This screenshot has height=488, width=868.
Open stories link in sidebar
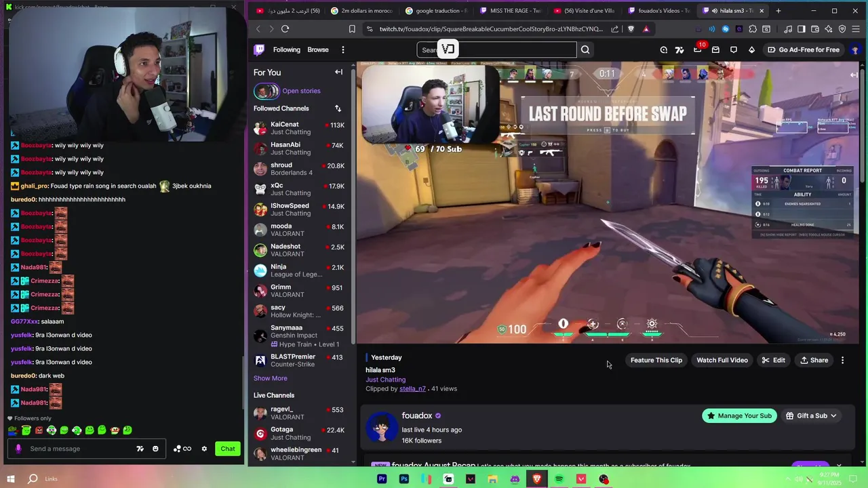coord(301,91)
